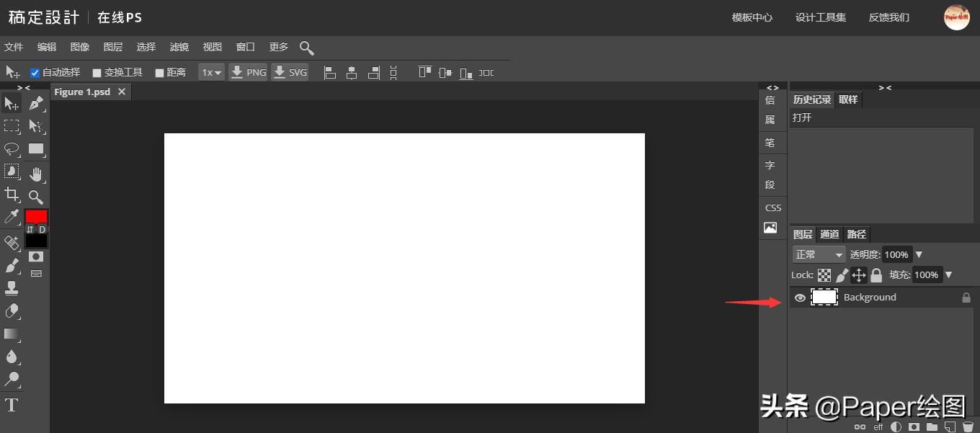The width and height of the screenshot is (980, 433).
Task: Choose the Lasso selection tool
Action: click(x=12, y=149)
